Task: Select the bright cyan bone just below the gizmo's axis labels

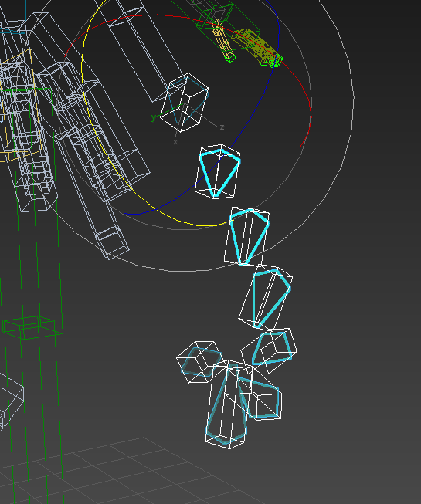Action: click(217, 171)
